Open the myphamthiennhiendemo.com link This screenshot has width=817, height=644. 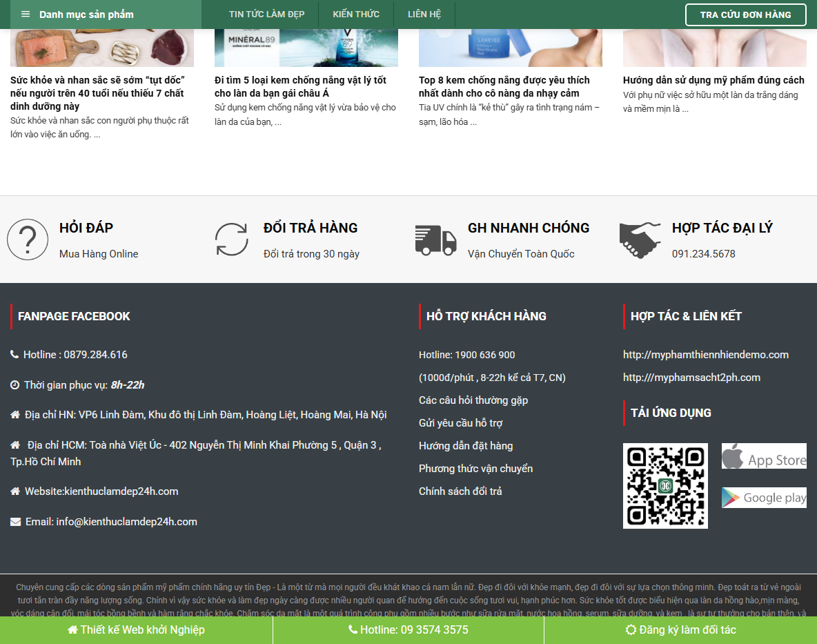pos(705,354)
